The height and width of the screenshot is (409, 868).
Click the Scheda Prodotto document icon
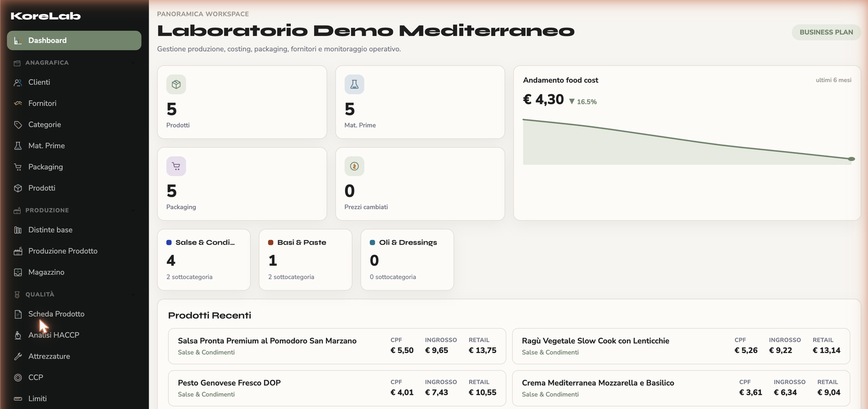point(18,314)
